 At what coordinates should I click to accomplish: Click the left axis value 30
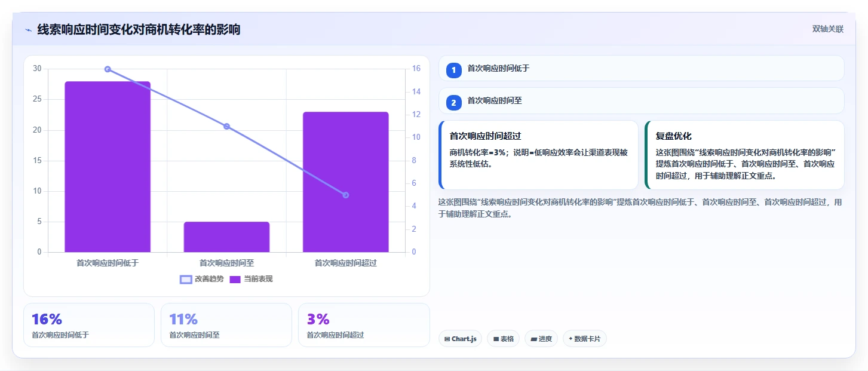[37, 69]
